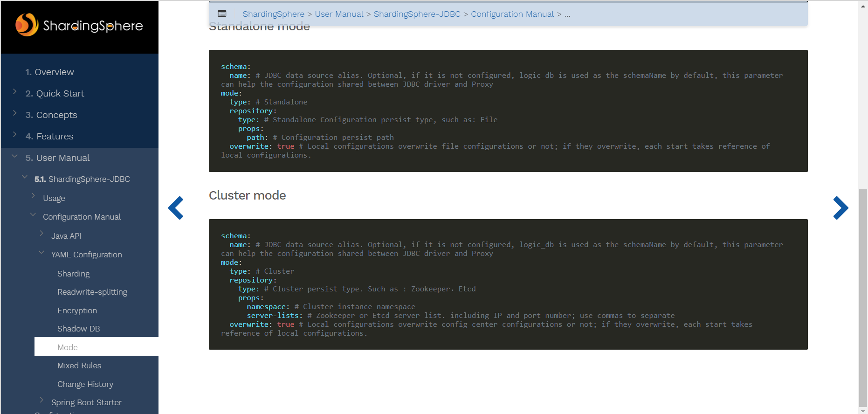868x414 pixels.
Task: Open the Features section
Action: [x=49, y=137]
